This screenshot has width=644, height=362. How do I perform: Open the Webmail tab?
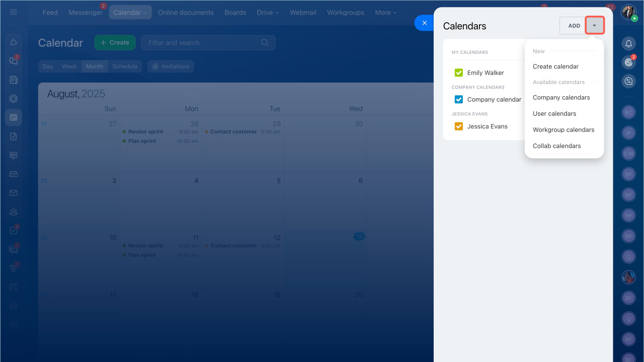pyautogui.click(x=303, y=13)
